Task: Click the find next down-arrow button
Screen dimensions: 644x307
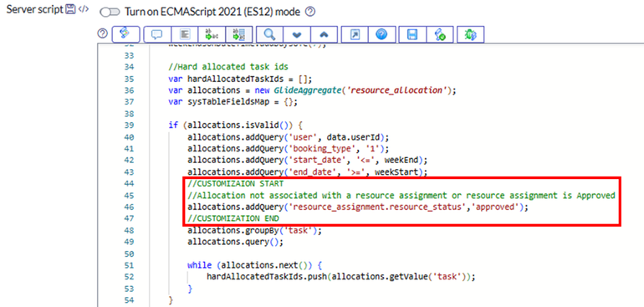Action: (297, 34)
